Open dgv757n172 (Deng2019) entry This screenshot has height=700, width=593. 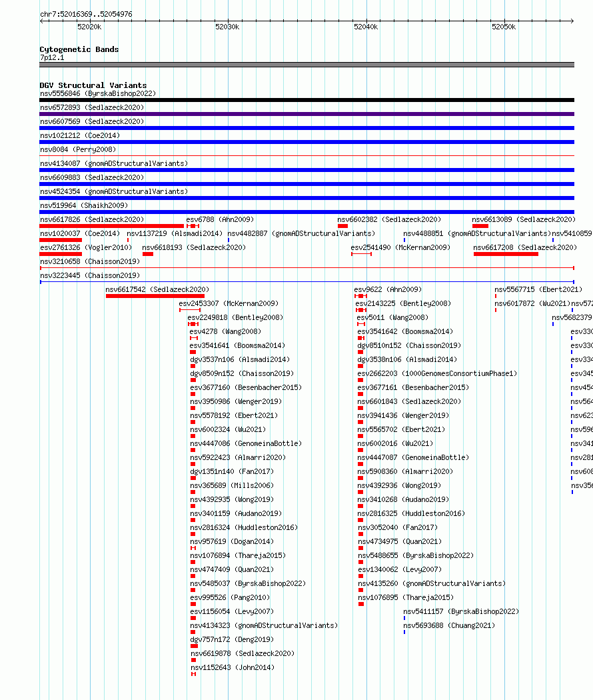[x=232, y=639]
